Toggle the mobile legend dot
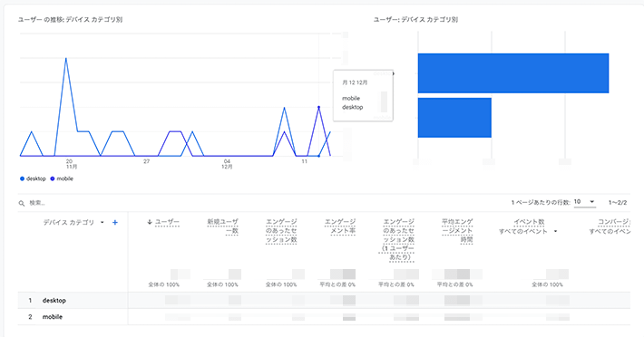This screenshot has width=644, height=337. 53,178
